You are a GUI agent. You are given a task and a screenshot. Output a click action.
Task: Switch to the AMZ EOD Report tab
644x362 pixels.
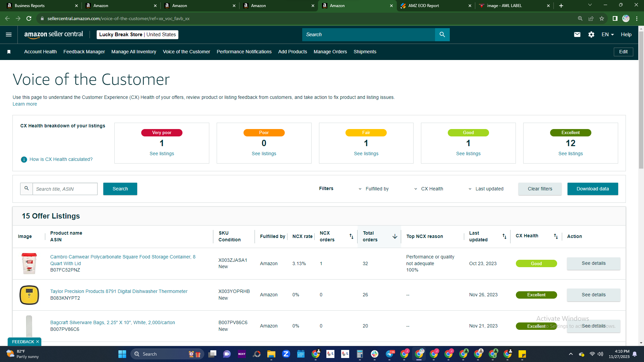[436, 6]
